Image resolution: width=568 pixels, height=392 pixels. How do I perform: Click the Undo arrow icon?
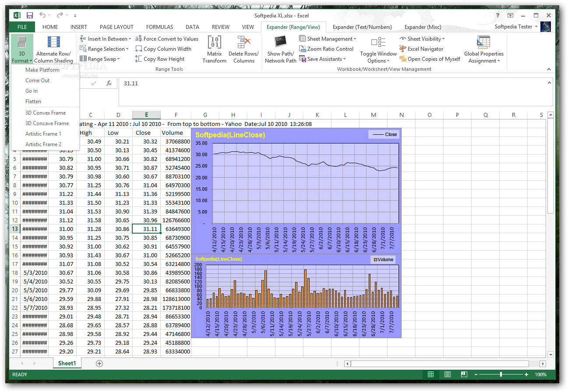point(42,15)
